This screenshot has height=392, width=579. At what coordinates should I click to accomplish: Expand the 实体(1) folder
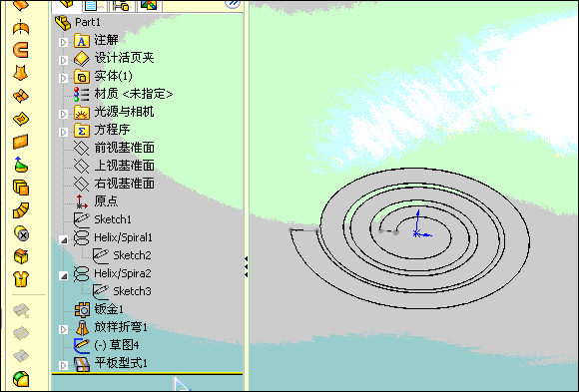[64, 78]
